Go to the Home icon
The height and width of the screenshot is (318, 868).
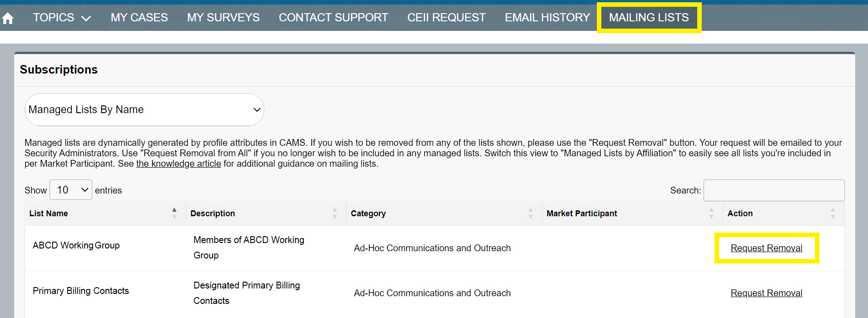click(x=8, y=18)
